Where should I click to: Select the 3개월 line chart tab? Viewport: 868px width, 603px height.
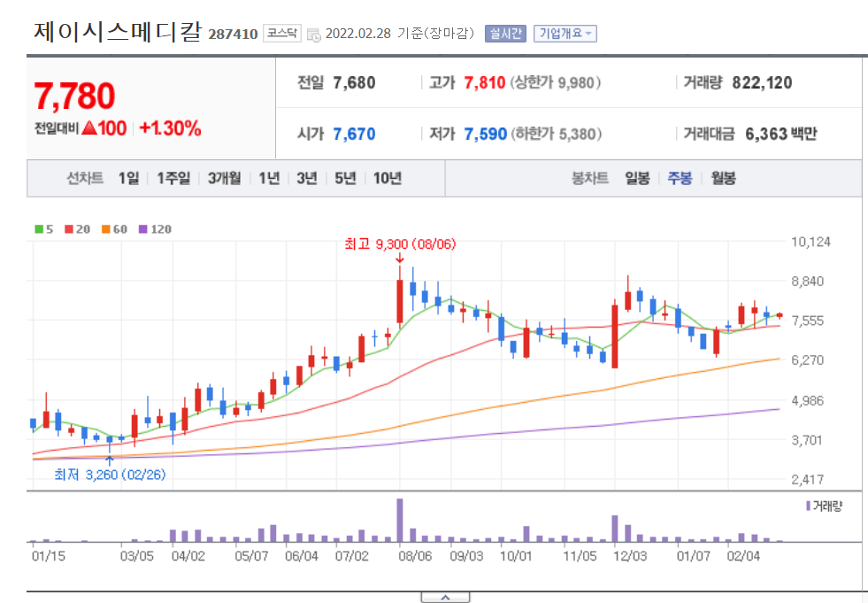pyautogui.click(x=224, y=178)
